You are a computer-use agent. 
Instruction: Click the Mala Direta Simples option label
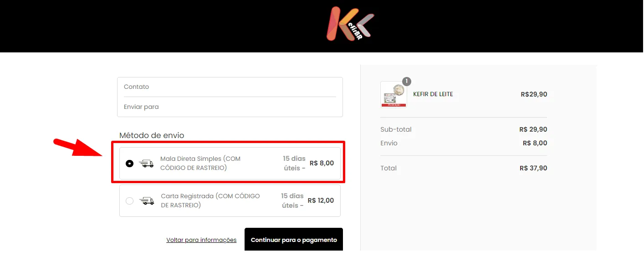tap(200, 163)
